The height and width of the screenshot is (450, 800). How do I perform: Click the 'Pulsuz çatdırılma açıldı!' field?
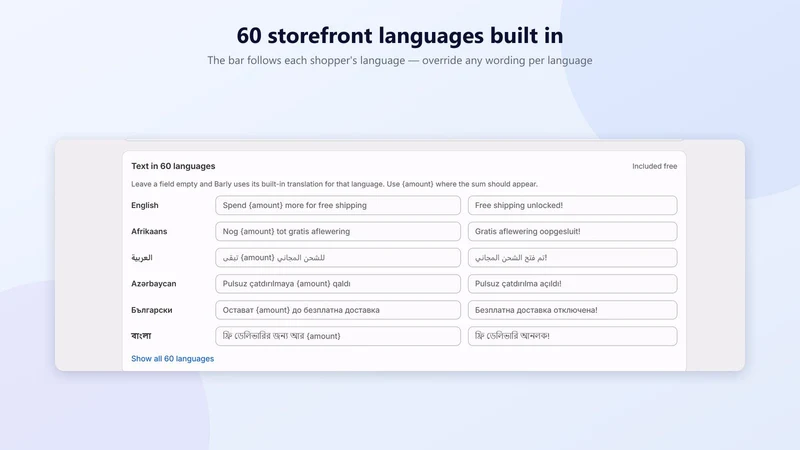572,284
